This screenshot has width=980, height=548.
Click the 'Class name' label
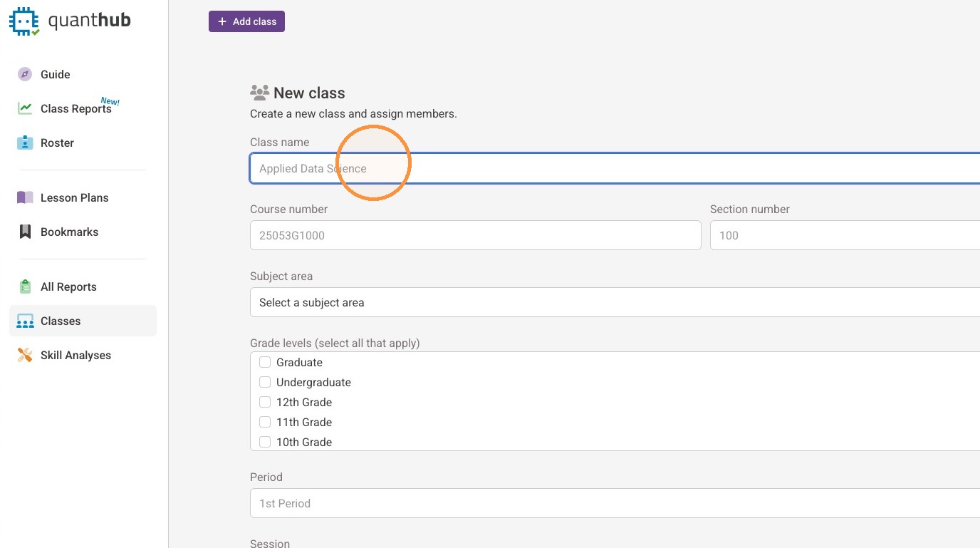point(280,142)
